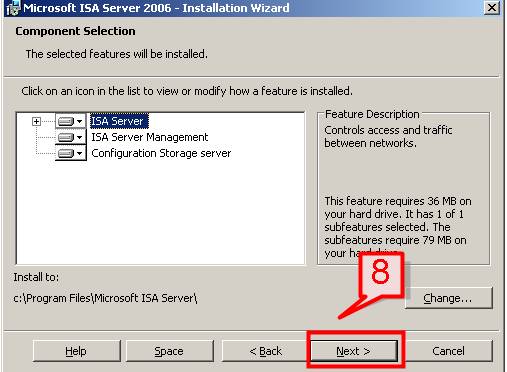This screenshot has height=372, width=507.
Task: Click the 'Component Selection' heading
Action: (x=75, y=31)
